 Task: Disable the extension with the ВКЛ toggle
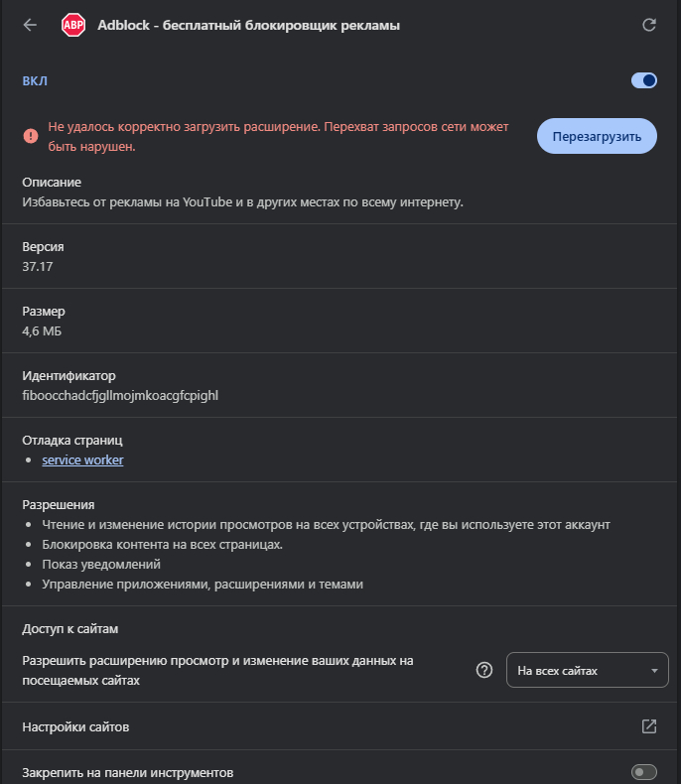pos(643,80)
